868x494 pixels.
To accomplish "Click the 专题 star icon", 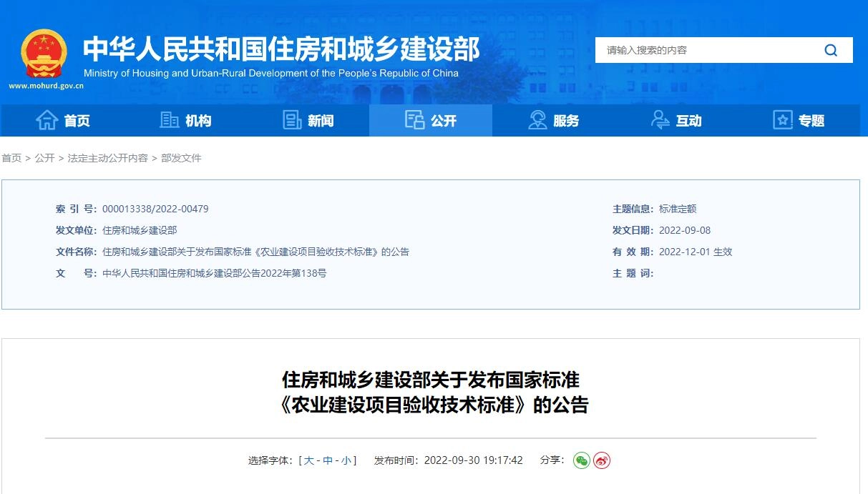I will (x=783, y=120).
